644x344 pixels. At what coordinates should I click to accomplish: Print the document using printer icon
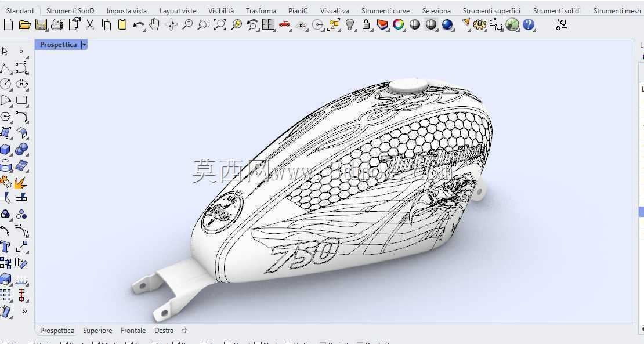click(57, 25)
